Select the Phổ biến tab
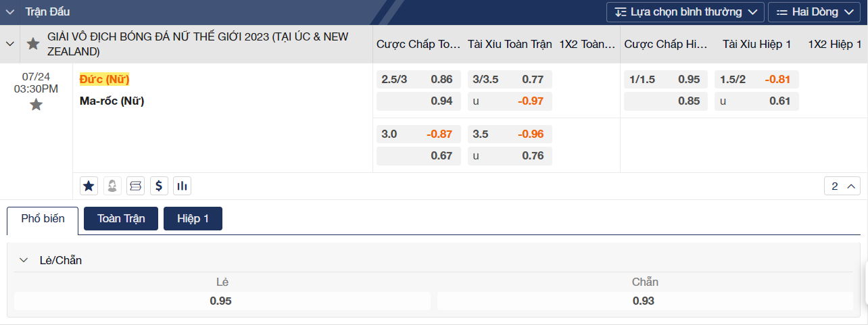Viewport: 868px width, 325px height. (x=43, y=219)
